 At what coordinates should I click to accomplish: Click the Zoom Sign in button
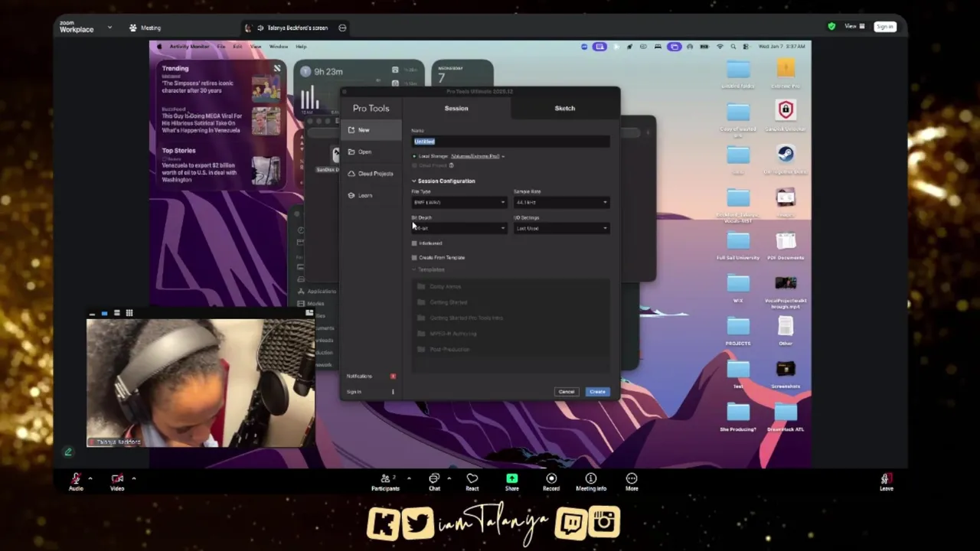(885, 27)
